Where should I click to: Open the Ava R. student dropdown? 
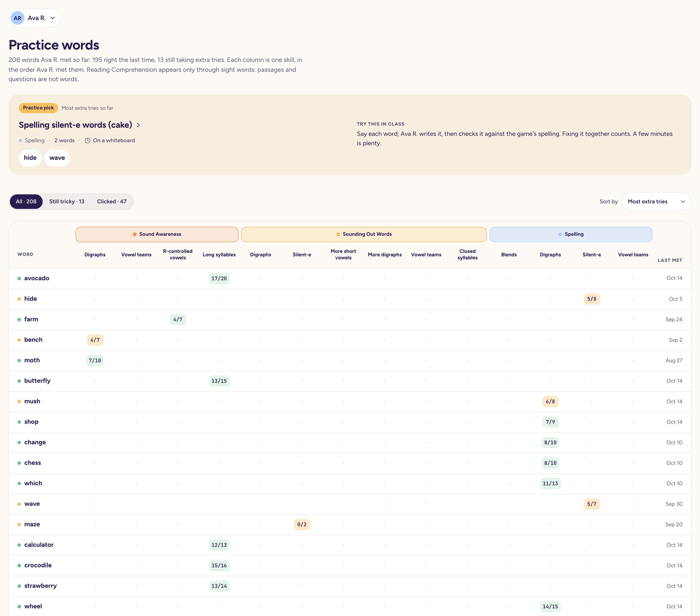(35, 18)
